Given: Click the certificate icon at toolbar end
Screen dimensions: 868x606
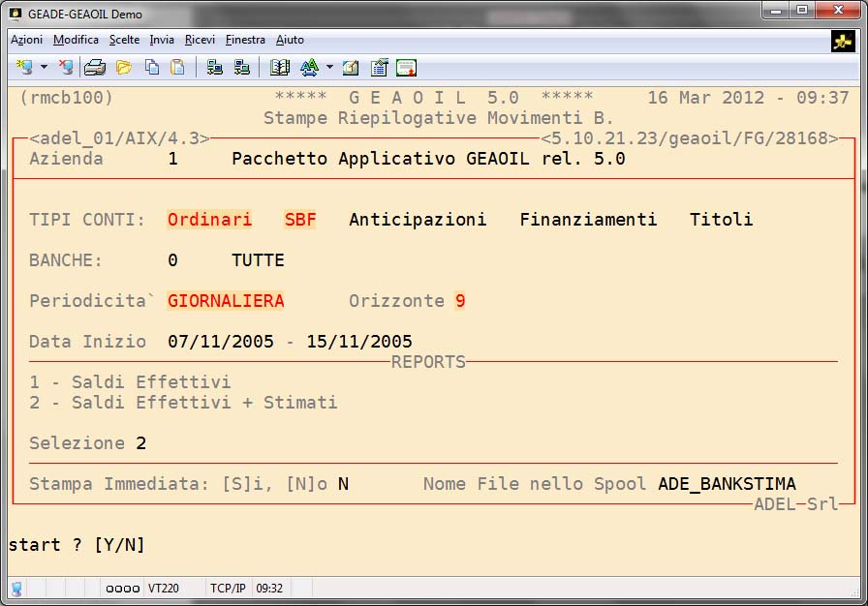Looking at the screenshot, I should pyautogui.click(x=406, y=68).
